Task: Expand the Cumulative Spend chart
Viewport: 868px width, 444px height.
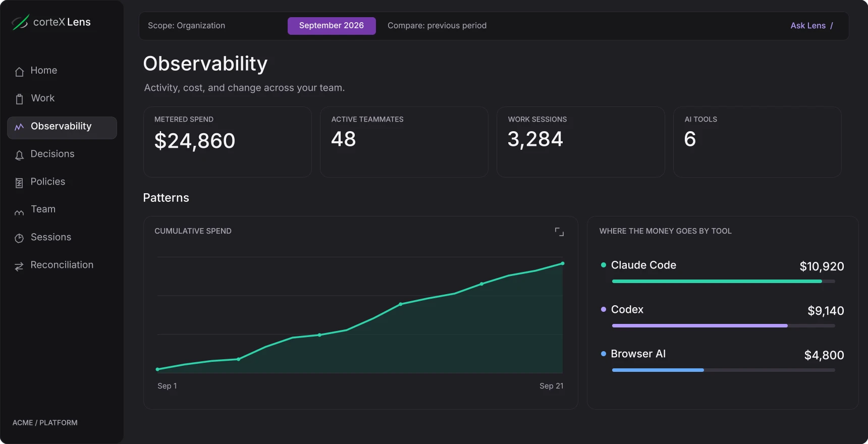Action: pyautogui.click(x=559, y=232)
